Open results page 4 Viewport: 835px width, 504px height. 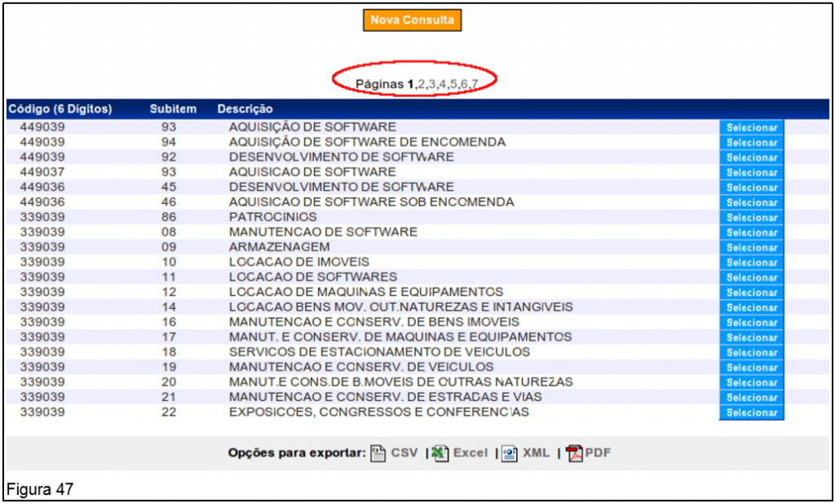pos(442,84)
